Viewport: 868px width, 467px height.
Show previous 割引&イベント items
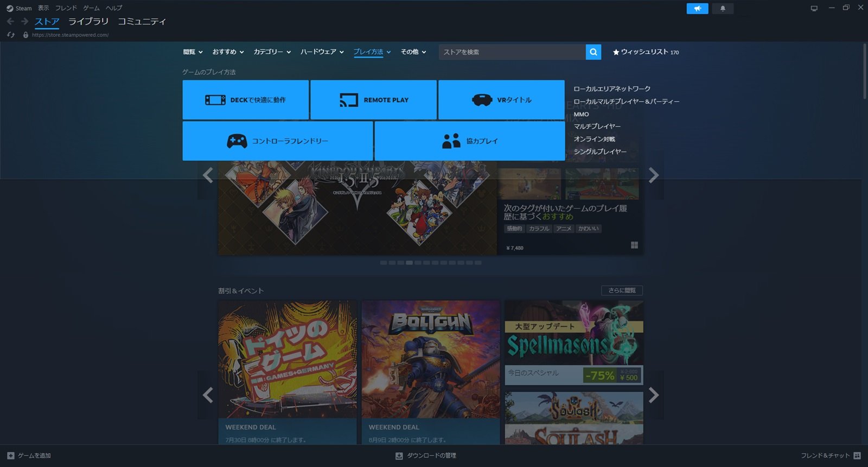208,395
